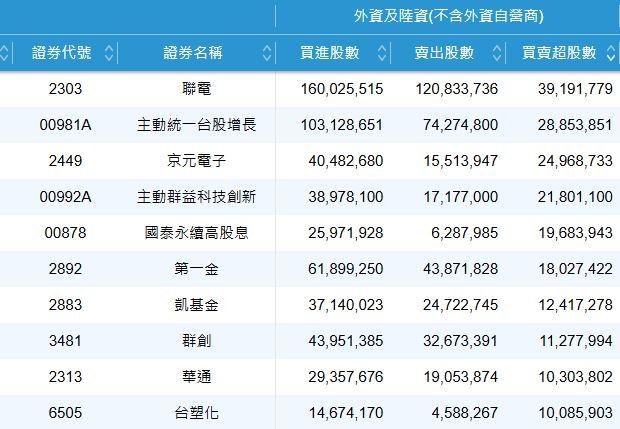Click net volume 10,303,802

[x=575, y=377]
